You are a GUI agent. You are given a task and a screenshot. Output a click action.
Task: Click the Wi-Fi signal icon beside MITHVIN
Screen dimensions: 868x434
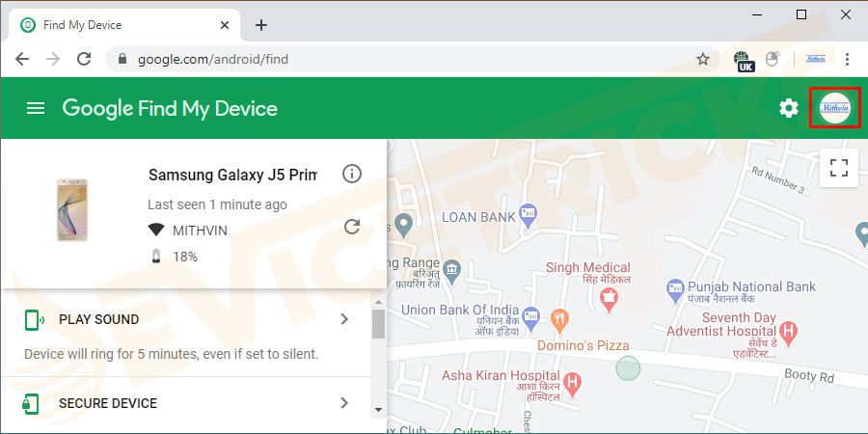click(156, 231)
